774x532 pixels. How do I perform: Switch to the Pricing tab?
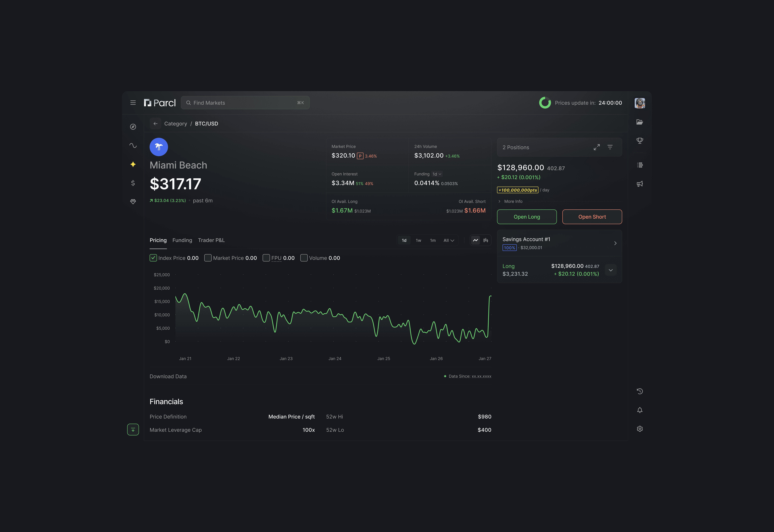pyautogui.click(x=158, y=240)
